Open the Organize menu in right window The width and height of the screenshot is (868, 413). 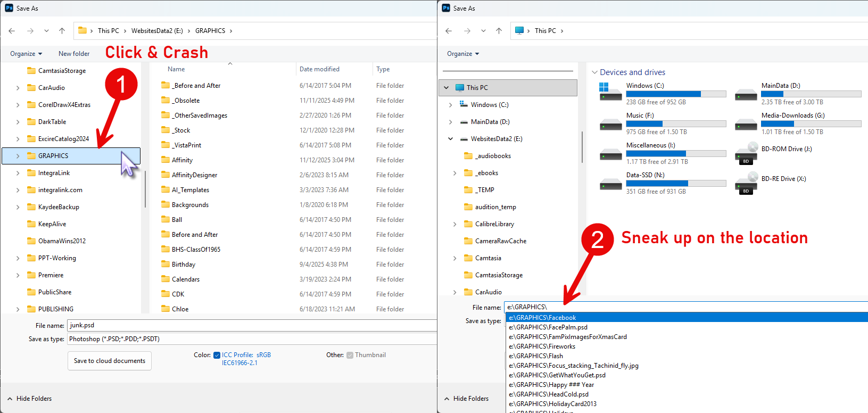pos(463,54)
